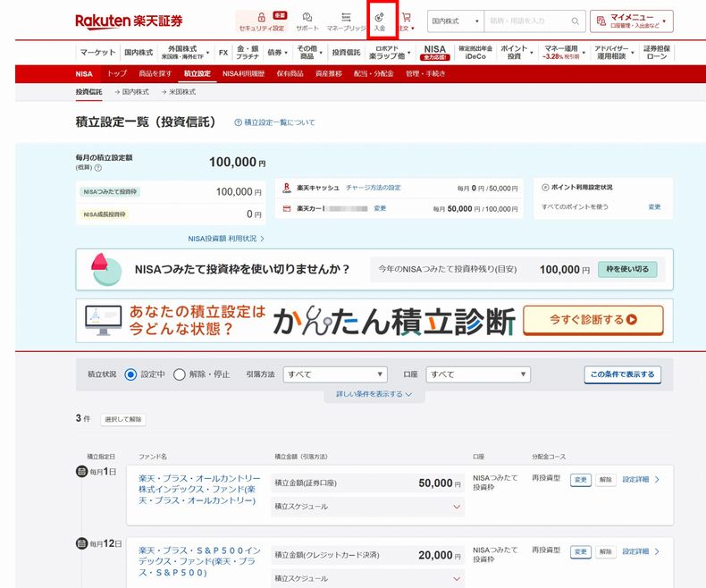706x588 pixels.
Task: Select the 解除・停止 radio button
Action: pyautogui.click(x=180, y=374)
